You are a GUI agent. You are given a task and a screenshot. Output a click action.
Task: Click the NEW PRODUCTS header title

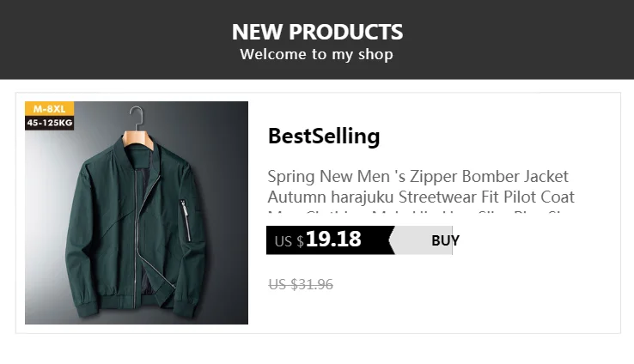pos(317,32)
